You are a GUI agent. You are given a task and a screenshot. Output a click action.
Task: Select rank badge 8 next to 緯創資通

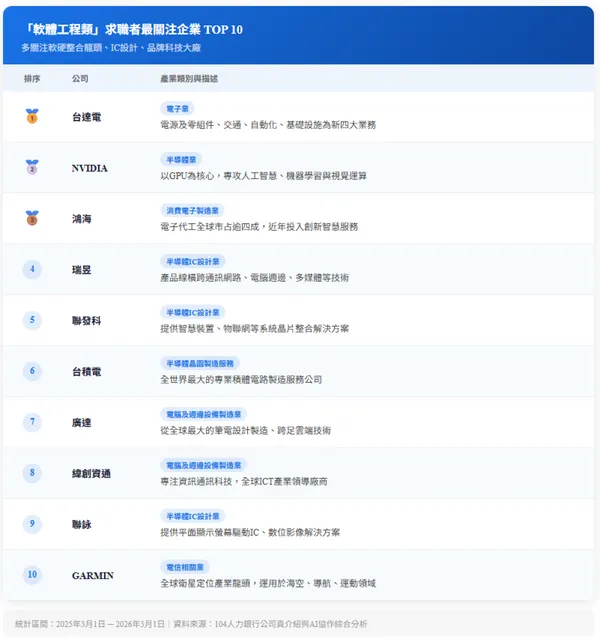click(32, 473)
